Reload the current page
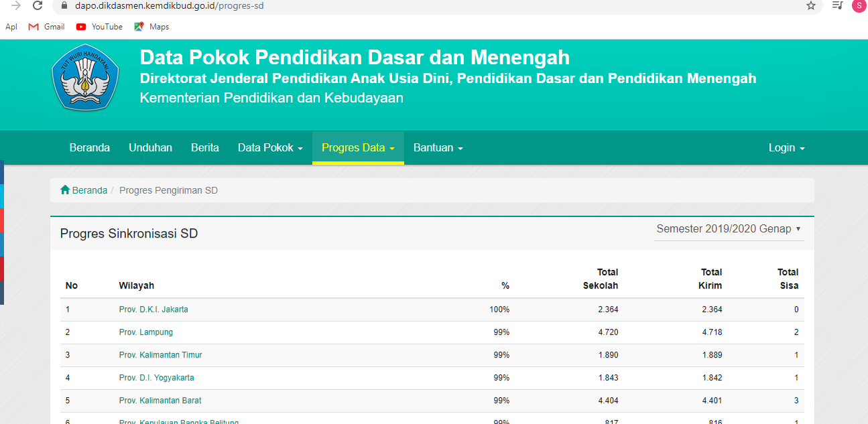Image resolution: width=868 pixels, height=424 pixels. tap(38, 6)
